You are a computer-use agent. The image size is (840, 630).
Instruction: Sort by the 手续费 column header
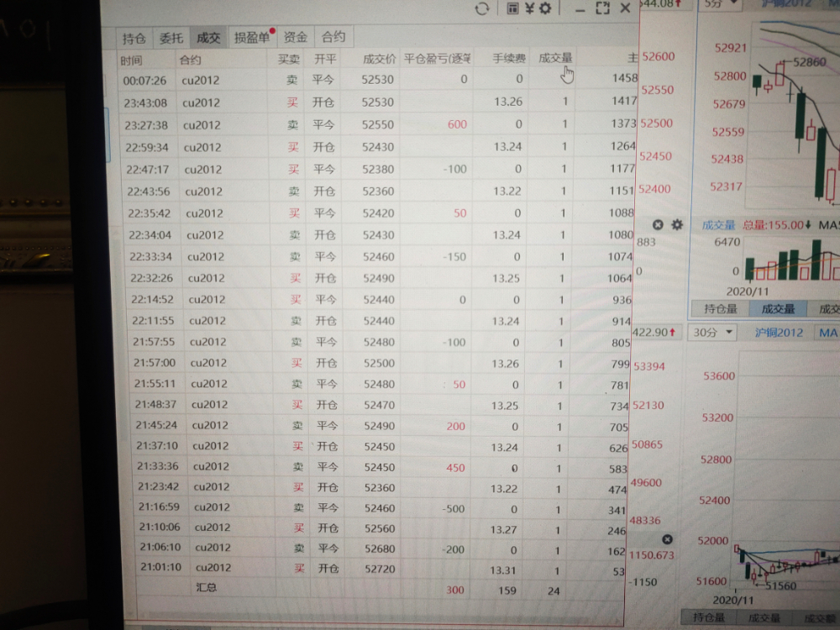point(509,58)
